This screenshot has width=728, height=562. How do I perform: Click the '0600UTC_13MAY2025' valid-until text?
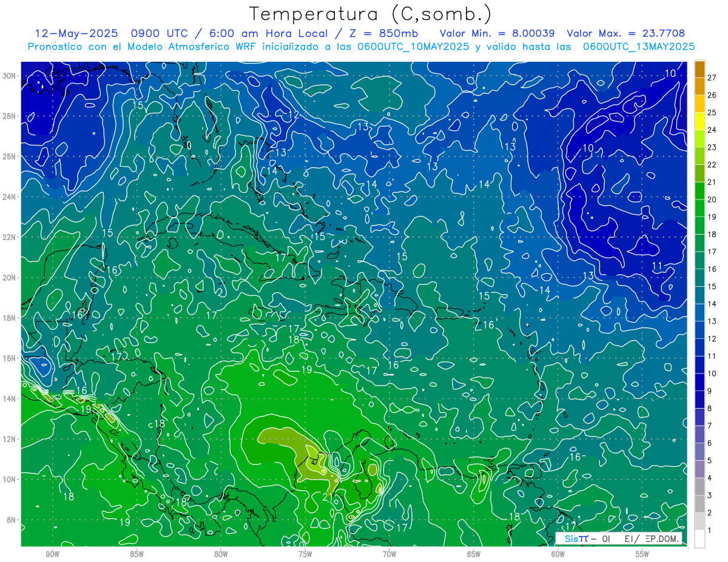pyautogui.click(x=639, y=46)
